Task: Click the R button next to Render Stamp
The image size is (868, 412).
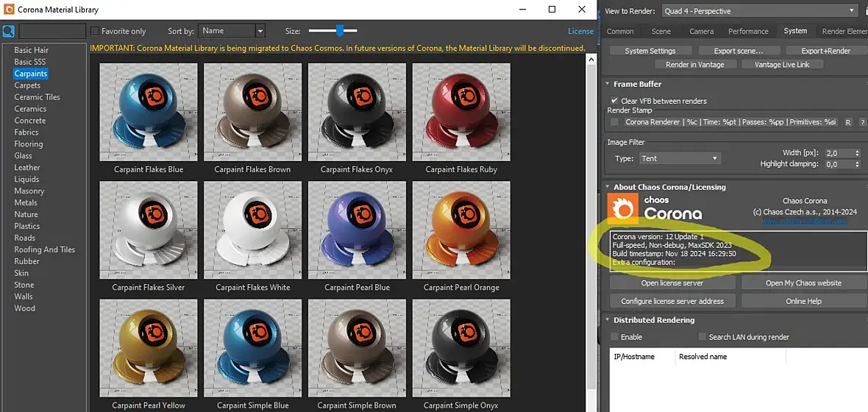Action: click(847, 122)
